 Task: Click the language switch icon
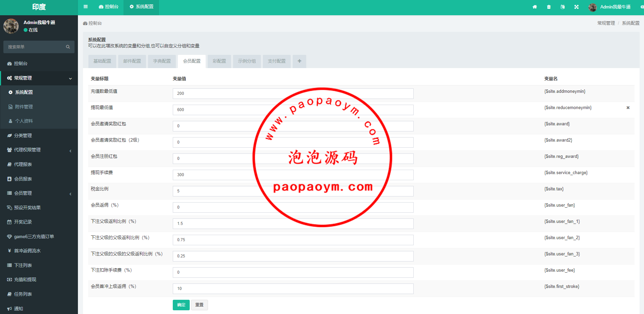[563, 7]
